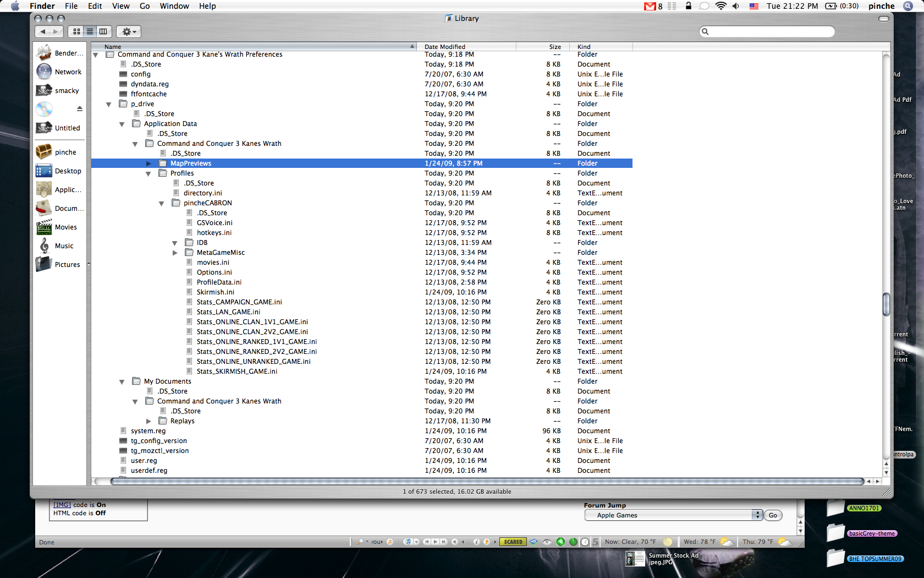Switch Finder to list view

coord(90,31)
